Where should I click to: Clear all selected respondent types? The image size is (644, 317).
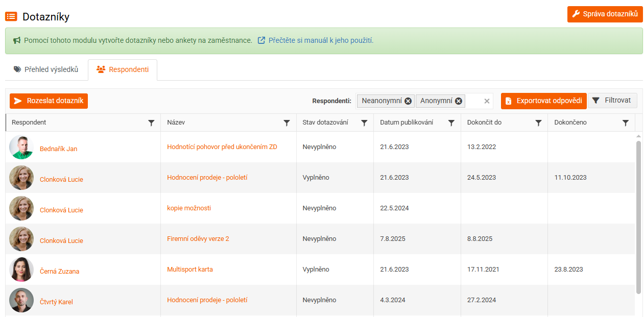click(487, 101)
